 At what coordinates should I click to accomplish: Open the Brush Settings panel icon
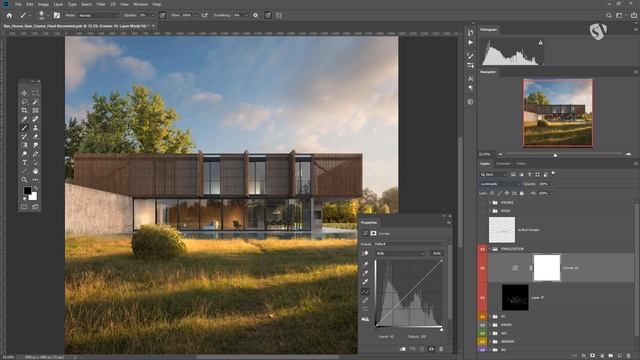tap(57, 15)
